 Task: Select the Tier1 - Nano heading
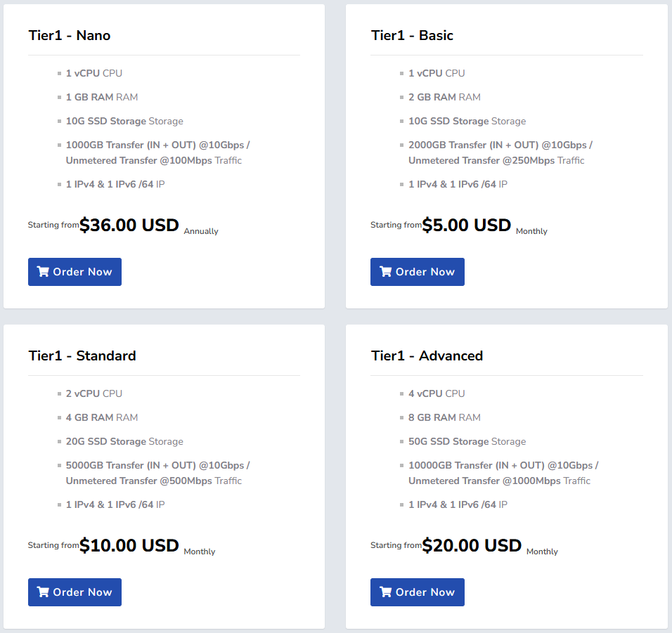pyautogui.click(x=69, y=35)
